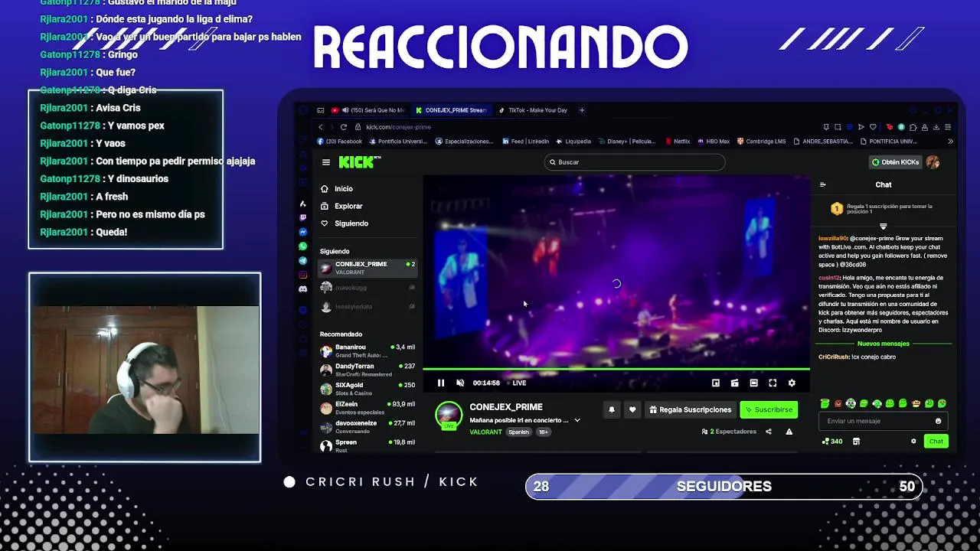Viewport: 980px width, 551px height.
Task: Unmute the stream audio speaker icon
Action: coord(460,383)
